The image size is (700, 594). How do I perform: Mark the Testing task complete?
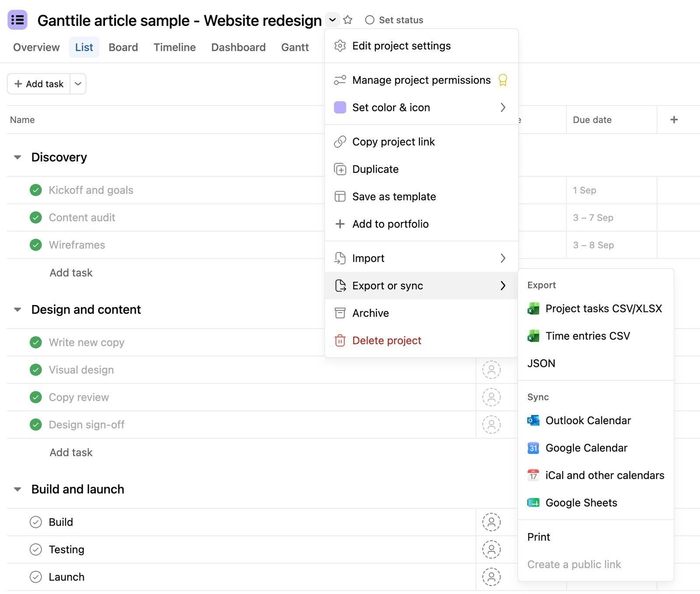[x=35, y=549]
